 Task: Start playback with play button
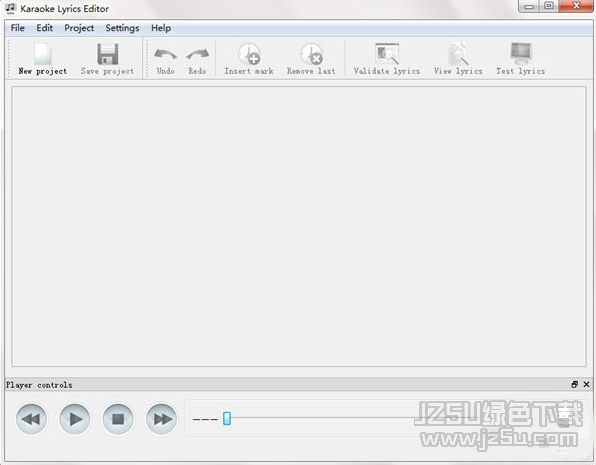click(x=75, y=419)
